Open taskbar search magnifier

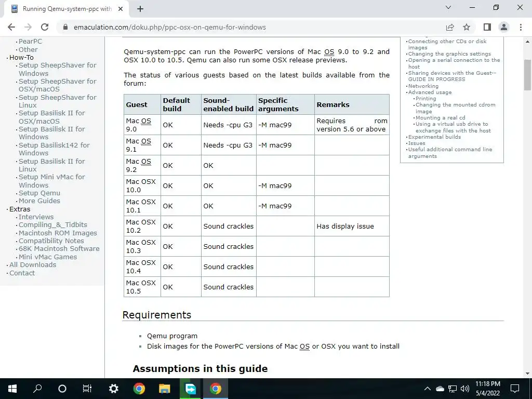(37, 389)
